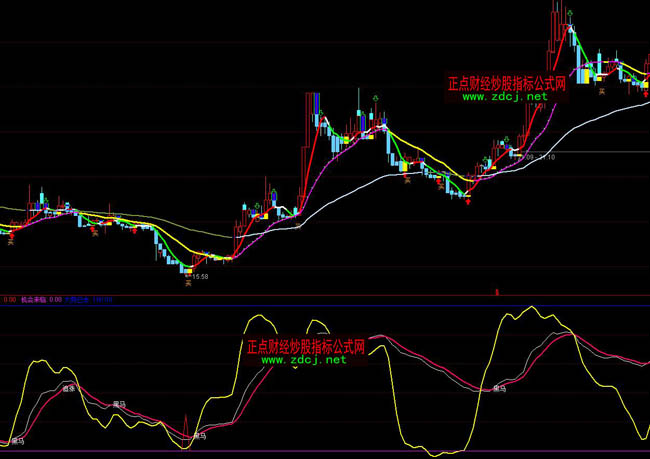Click the 买 buy signal under the 15.58 low
This screenshot has width=650, height=459.
[x=187, y=284]
